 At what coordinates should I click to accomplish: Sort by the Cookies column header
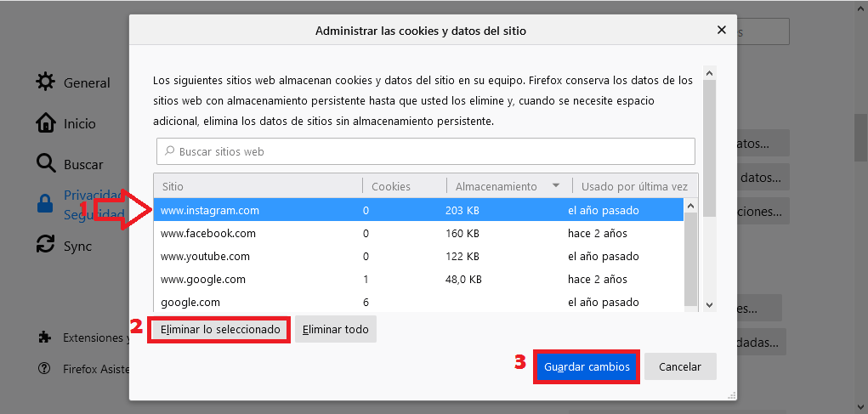point(404,186)
